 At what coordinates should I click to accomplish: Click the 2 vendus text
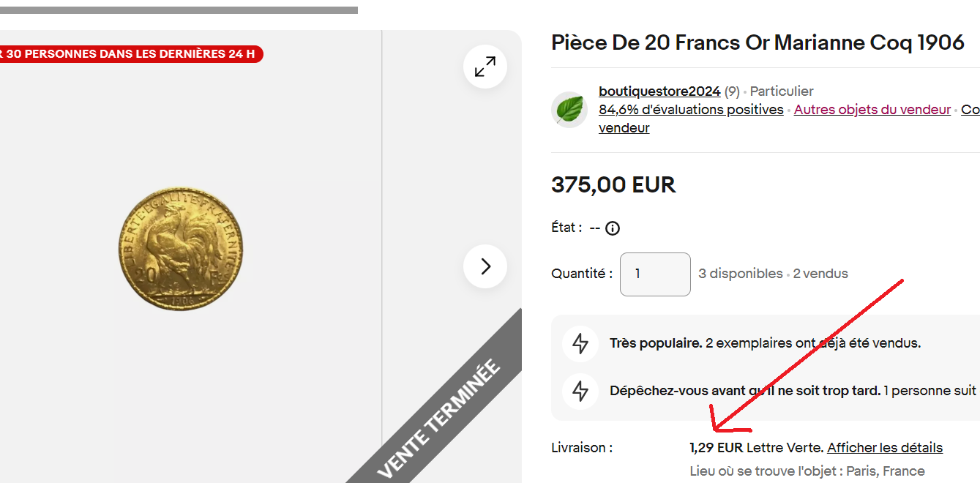click(x=820, y=274)
